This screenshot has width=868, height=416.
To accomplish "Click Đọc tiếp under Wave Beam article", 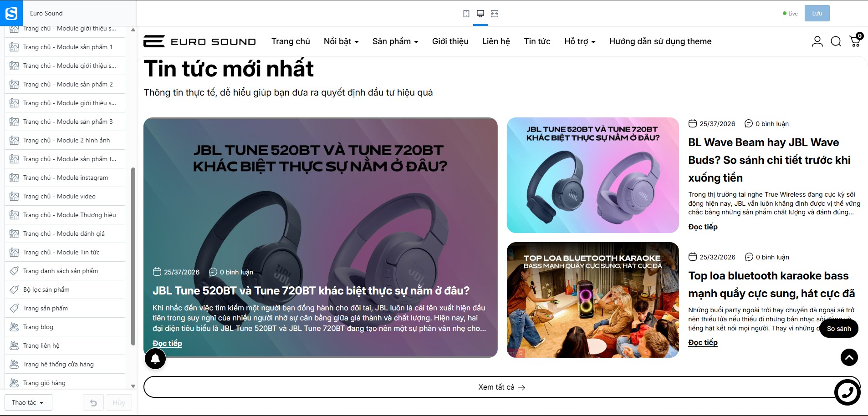I will click(x=703, y=227).
